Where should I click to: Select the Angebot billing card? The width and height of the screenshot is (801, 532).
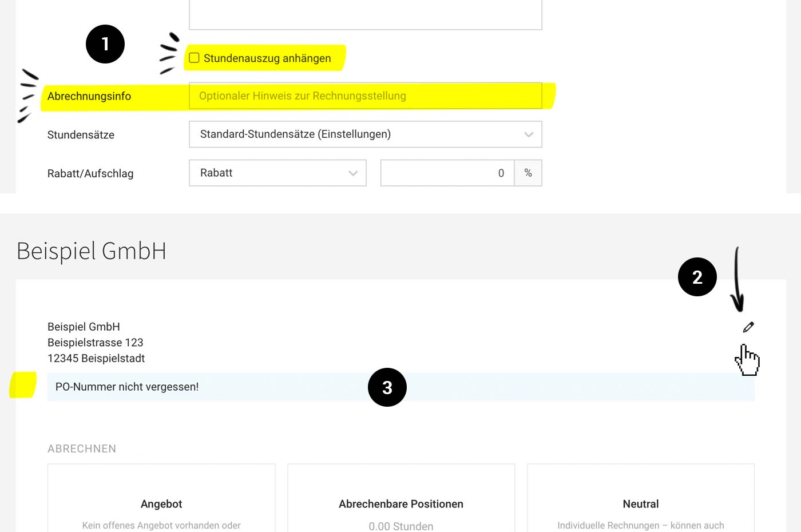point(161,498)
